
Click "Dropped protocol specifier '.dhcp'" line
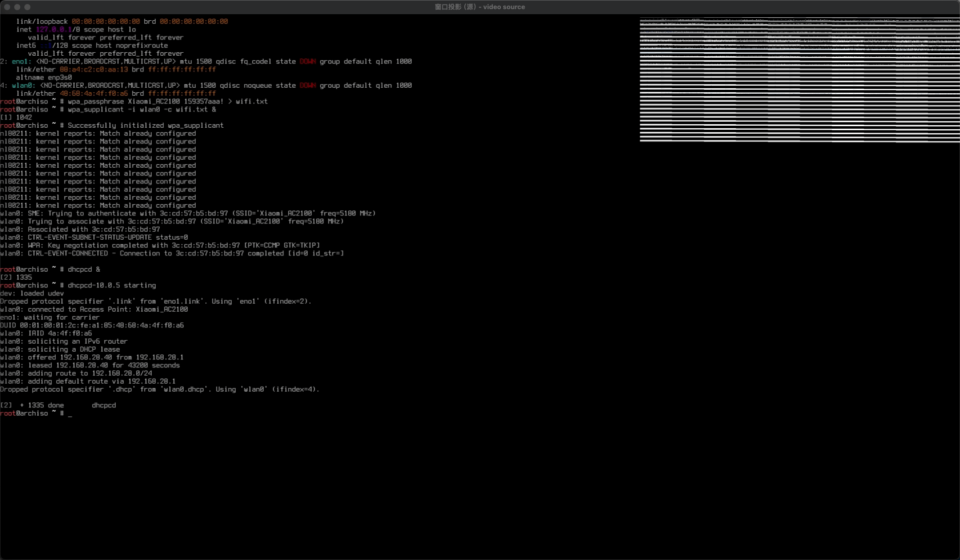pos(160,390)
